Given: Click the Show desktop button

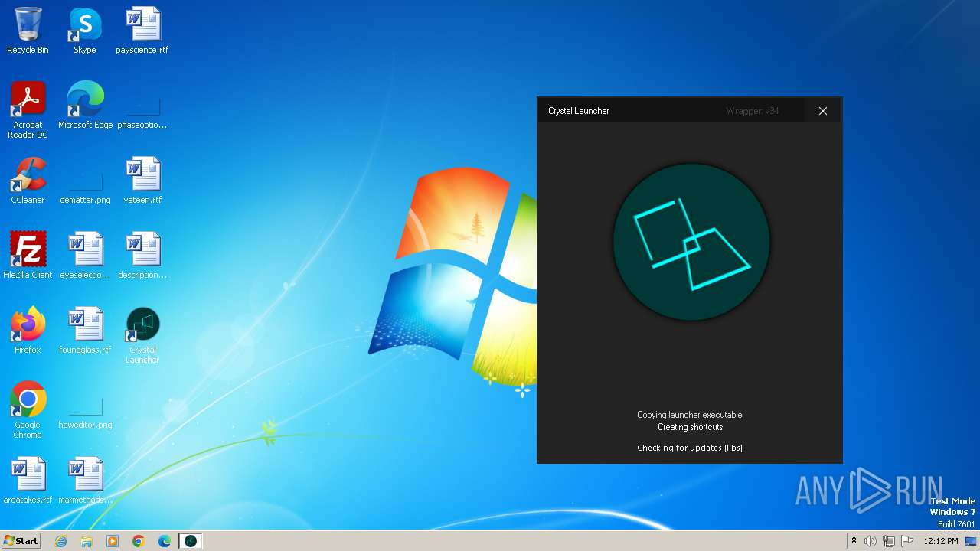Looking at the screenshot, I should [x=972, y=541].
